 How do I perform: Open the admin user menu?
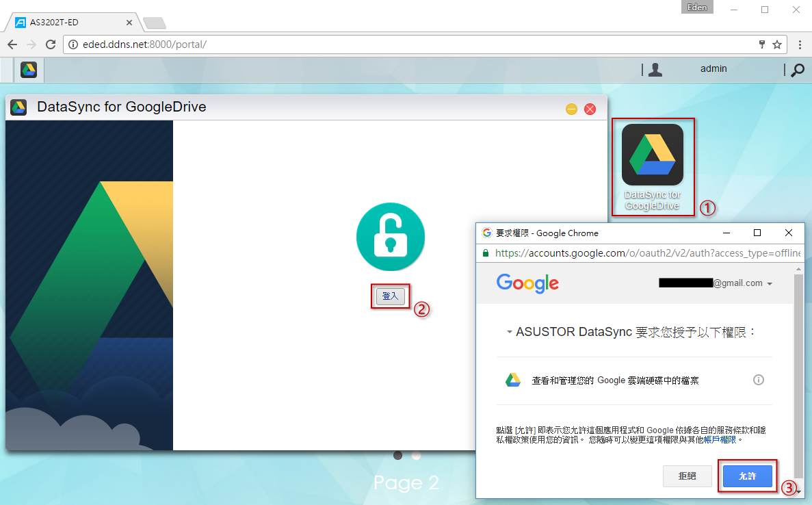tap(713, 68)
